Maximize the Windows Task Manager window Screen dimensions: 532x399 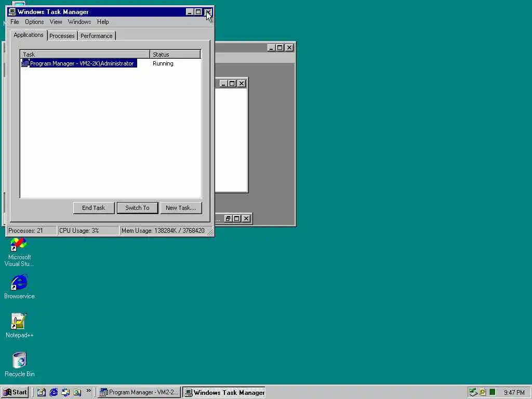198,12
